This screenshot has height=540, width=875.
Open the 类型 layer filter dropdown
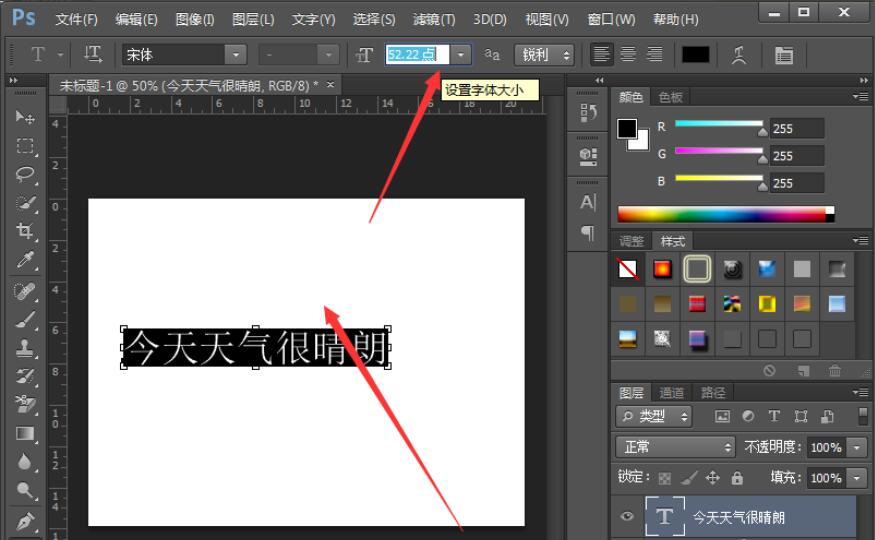click(x=653, y=416)
